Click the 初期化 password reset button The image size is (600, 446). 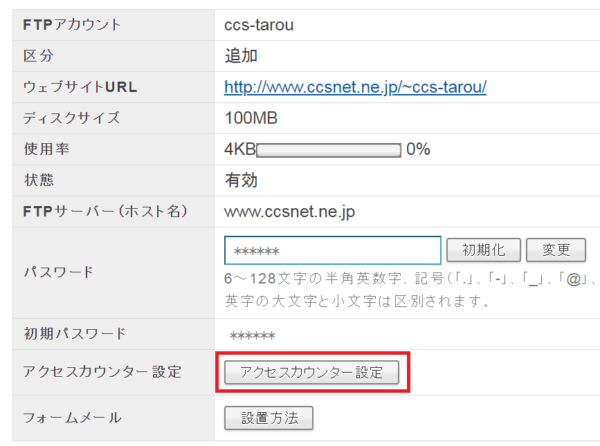click(x=483, y=250)
